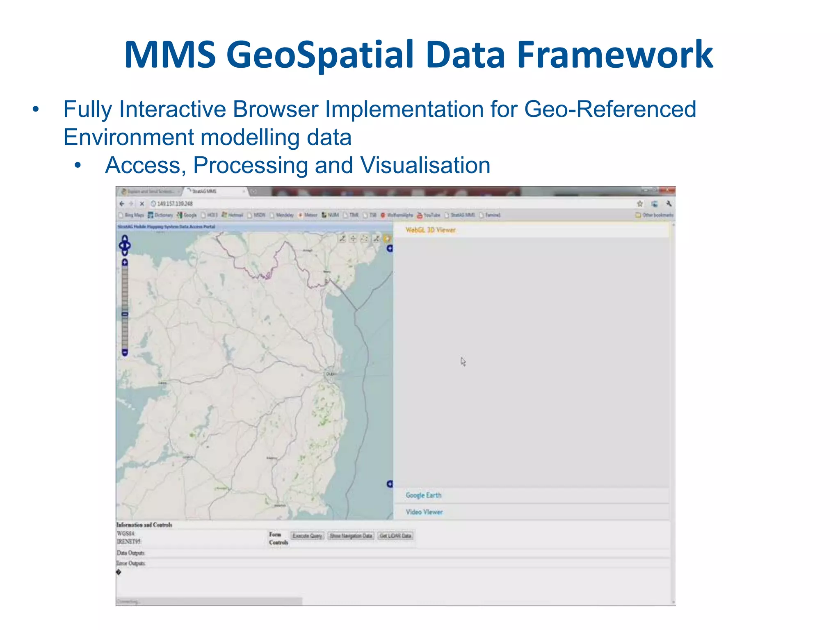Pan the map right with the arrow
This screenshot has width=840, height=630.
pos(129,246)
